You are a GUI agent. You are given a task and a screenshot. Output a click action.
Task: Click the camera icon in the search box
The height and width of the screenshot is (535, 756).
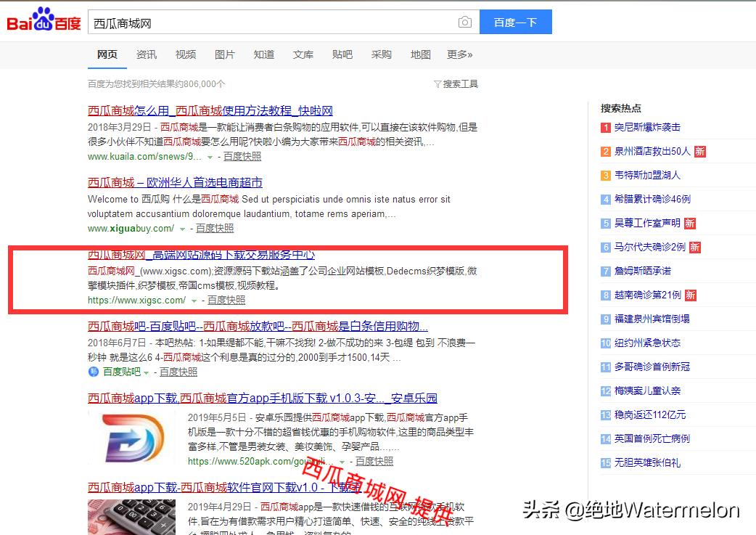464,22
